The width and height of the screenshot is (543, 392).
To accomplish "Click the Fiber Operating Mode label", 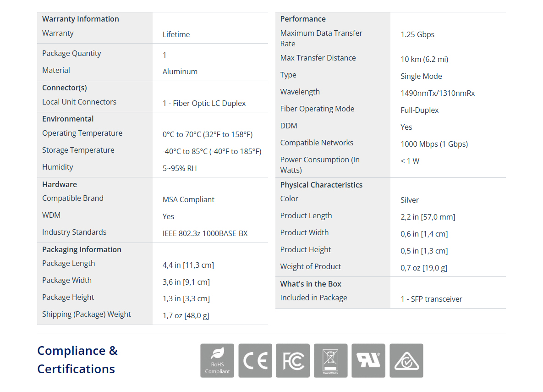I will pyautogui.click(x=317, y=109).
